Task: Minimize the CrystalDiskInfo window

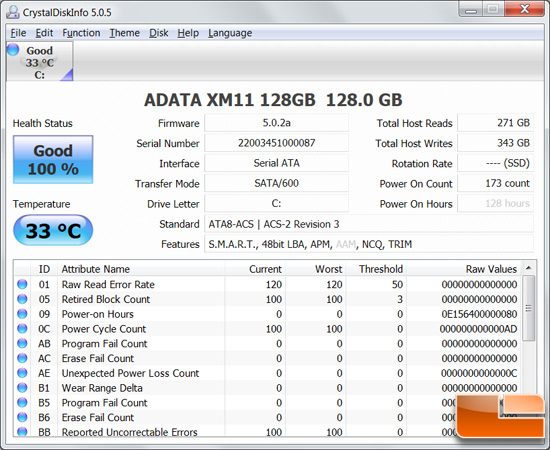Action: 470,9
